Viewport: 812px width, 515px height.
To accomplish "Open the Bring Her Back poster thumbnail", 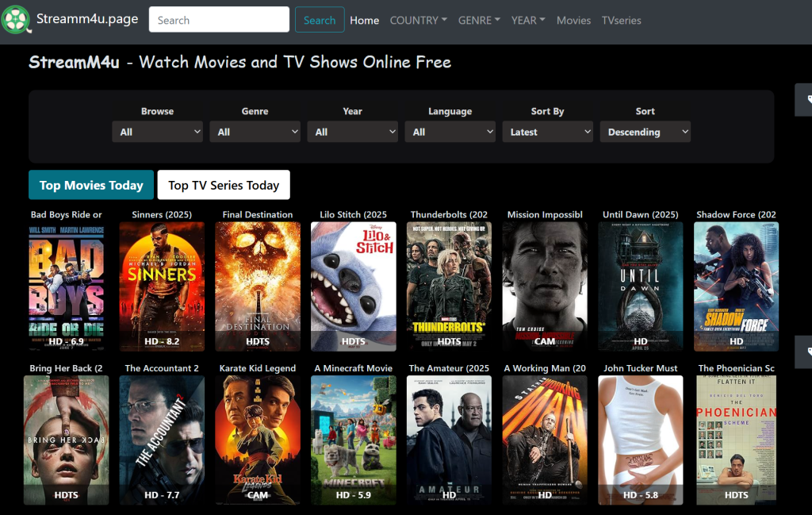I will [x=67, y=440].
